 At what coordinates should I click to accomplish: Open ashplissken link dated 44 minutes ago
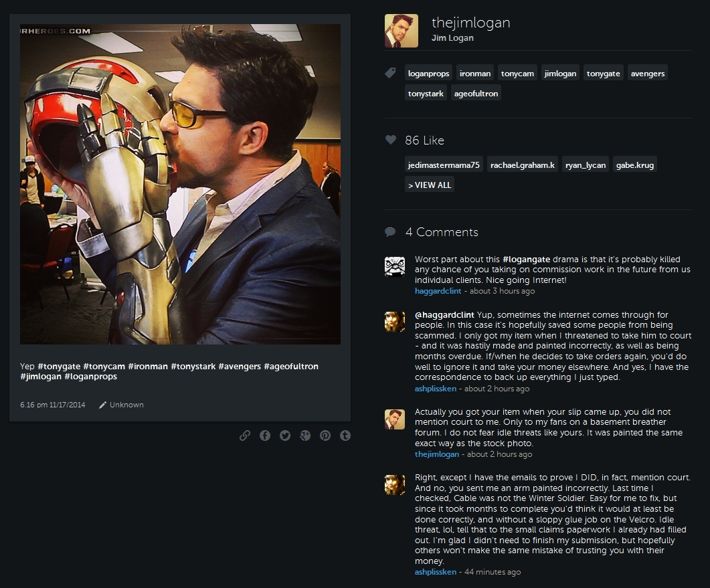tap(436, 572)
